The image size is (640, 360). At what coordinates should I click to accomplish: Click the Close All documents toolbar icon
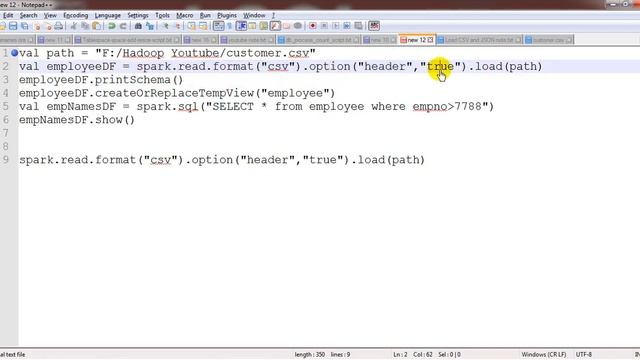coord(49,26)
